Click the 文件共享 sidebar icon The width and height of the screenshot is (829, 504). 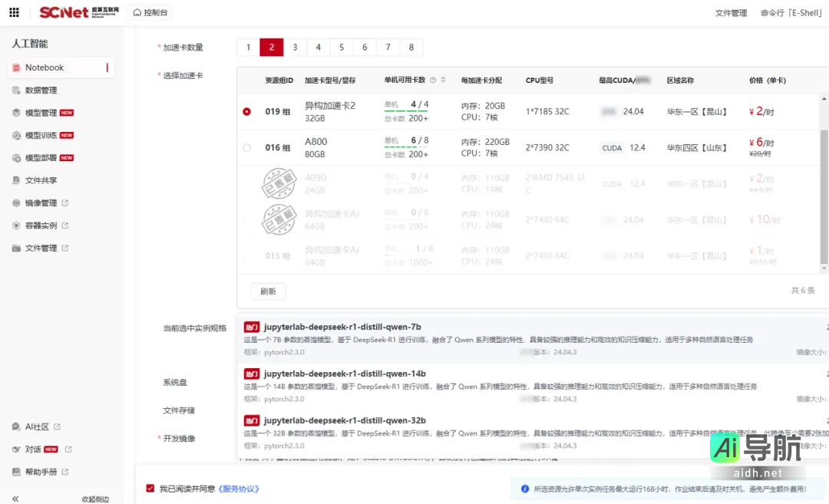16,180
